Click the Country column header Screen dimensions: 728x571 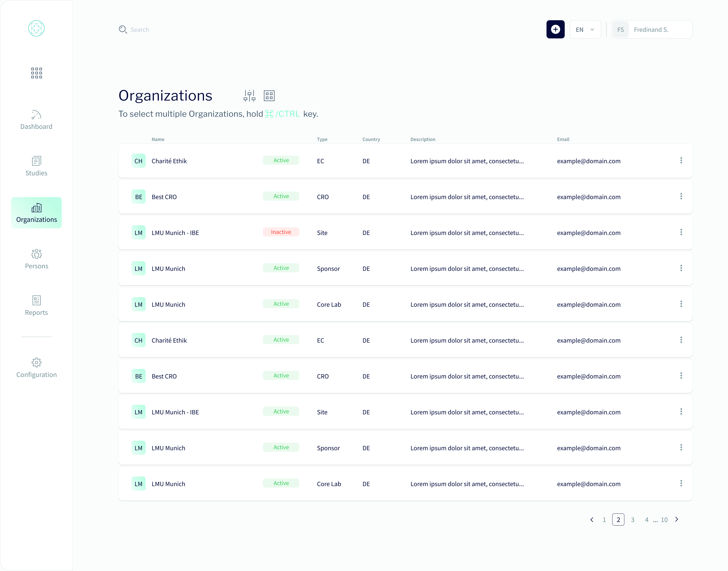point(371,139)
